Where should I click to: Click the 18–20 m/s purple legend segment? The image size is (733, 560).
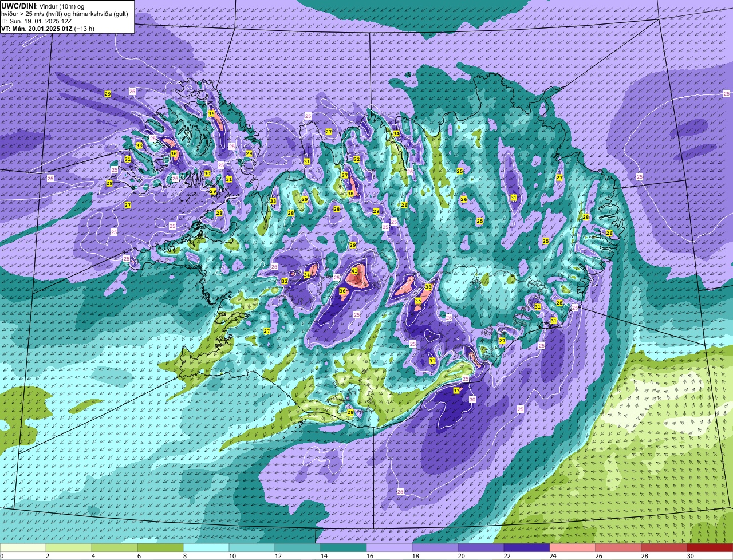[435, 548]
